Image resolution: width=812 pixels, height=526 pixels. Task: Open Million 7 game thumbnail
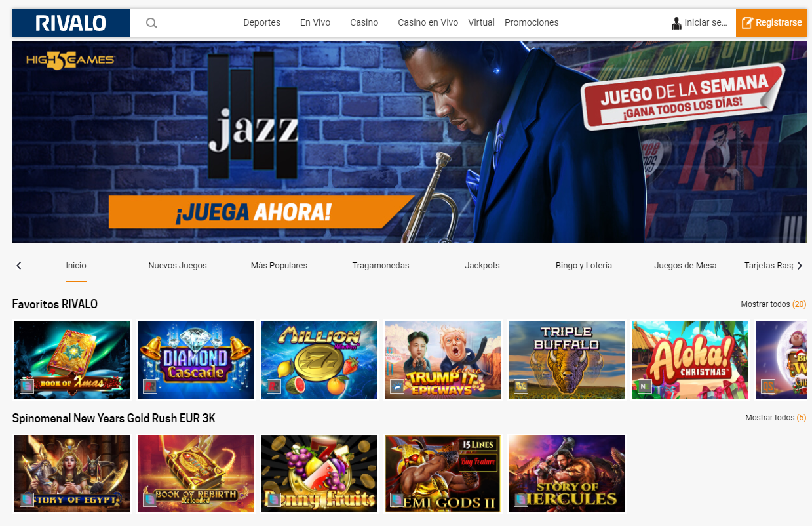point(319,360)
